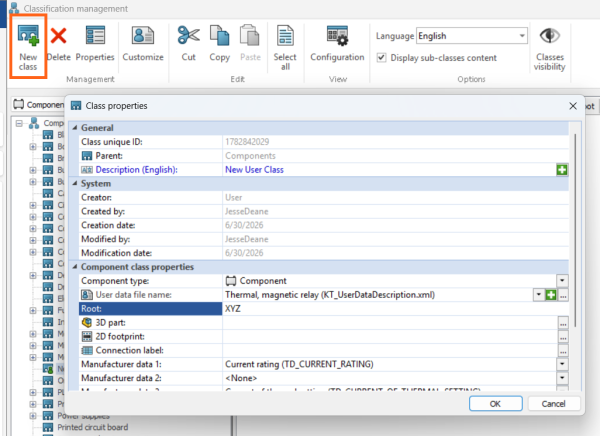Image resolution: width=600 pixels, height=436 pixels.
Task: Click OK to confirm class properties
Action: tap(496, 404)
